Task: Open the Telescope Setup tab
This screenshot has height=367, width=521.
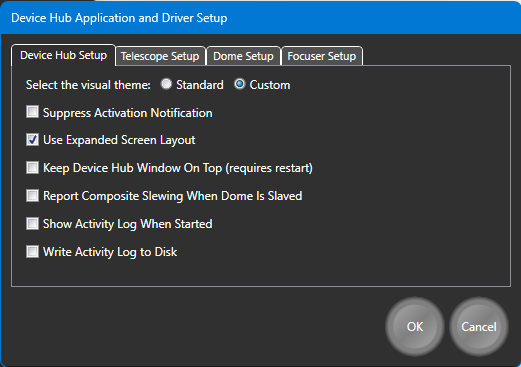Action: pos(160,56)
